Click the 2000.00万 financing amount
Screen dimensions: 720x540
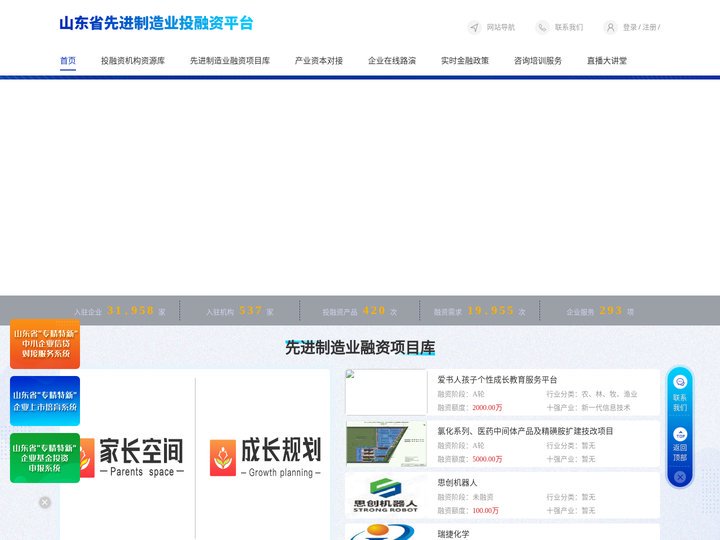487,408
